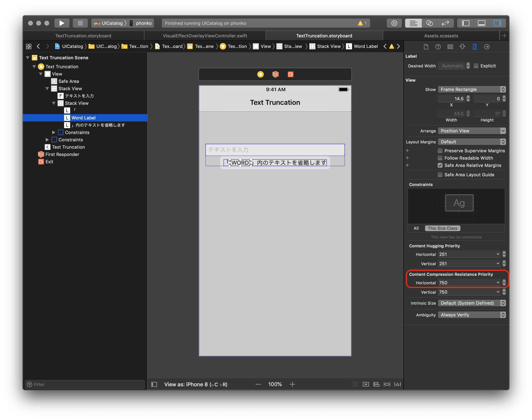Open the Size inspector ruler icon
Image resolution: width=532 pixels, height=420 pixels.
click(474, 47)
